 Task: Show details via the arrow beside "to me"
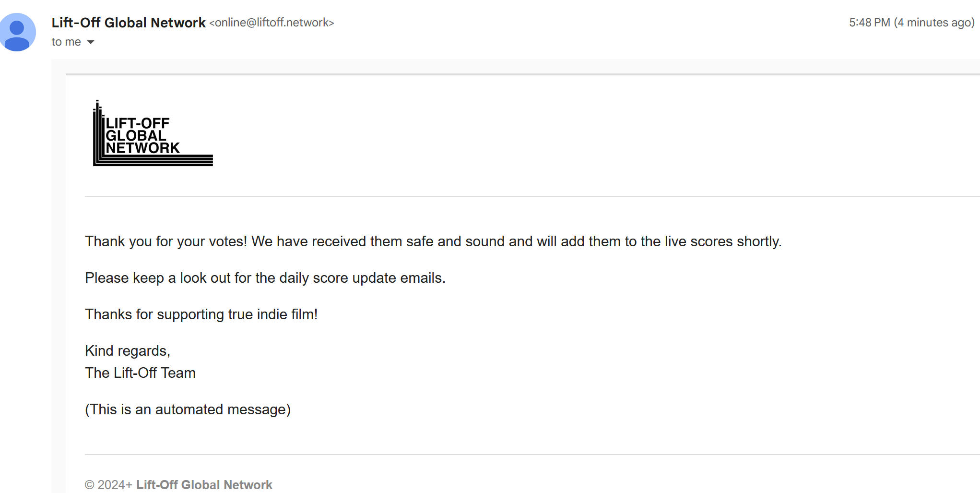point(91,42)
